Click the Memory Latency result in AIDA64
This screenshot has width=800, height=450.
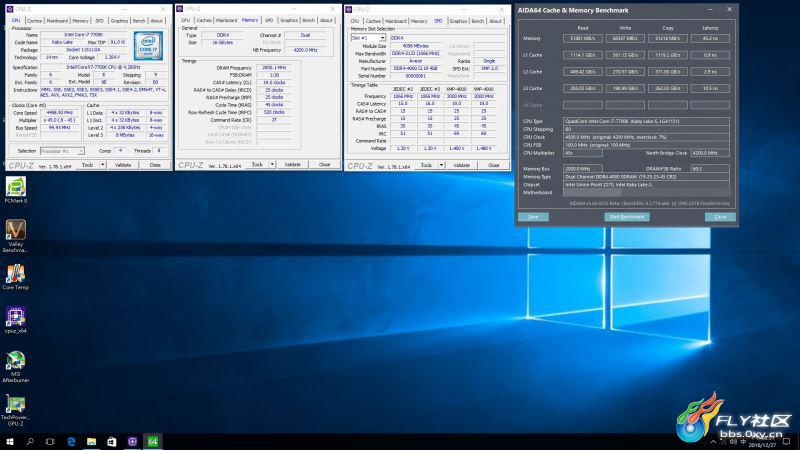(710, 38)
